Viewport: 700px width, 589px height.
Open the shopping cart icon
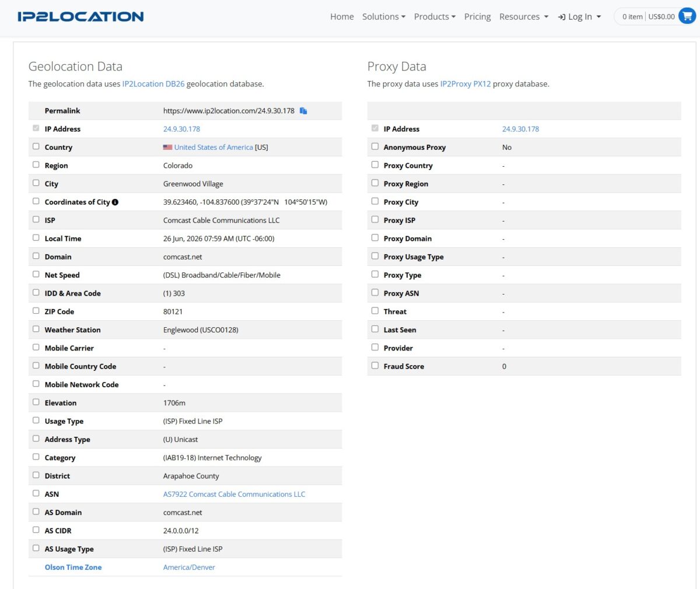(687, 16)
